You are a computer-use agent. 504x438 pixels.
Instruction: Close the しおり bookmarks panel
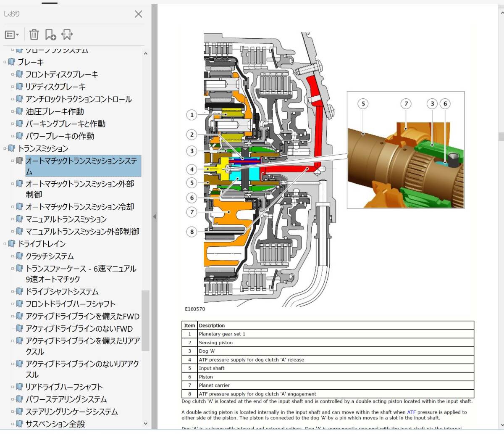point(138,14)
